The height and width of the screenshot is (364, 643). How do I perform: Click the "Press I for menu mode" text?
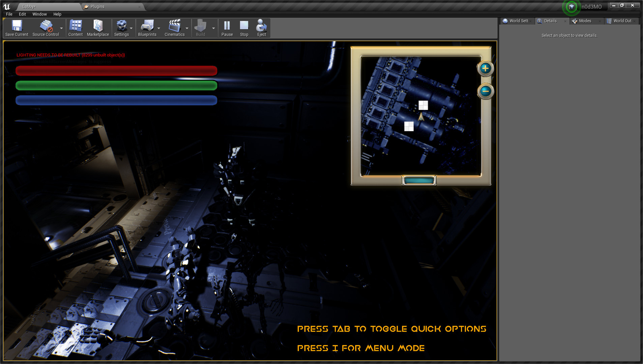(x=361, y=348)
